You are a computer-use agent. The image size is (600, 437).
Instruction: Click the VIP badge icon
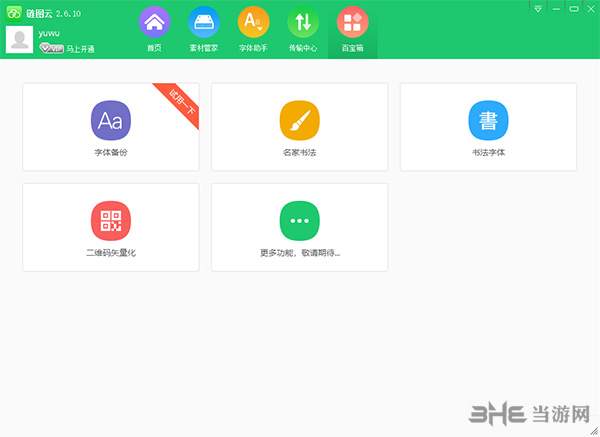pos(51,48)
